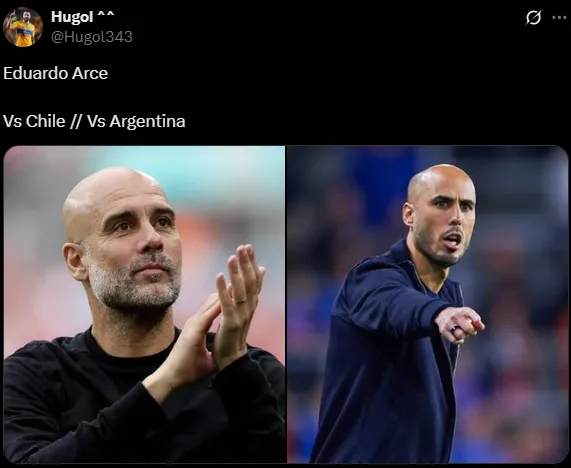This screenshot has height=468, width=571.
Task: Open the Hugol ^^ display name
Action: coord(82,17)
